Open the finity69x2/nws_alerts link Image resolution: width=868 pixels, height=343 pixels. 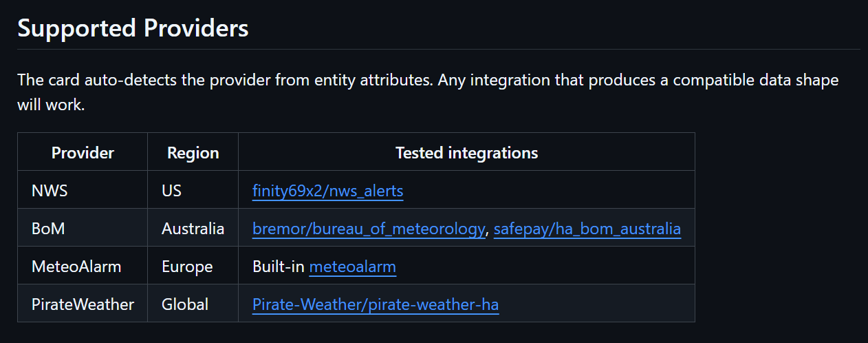pyautogui.click(x=327, y=191)
